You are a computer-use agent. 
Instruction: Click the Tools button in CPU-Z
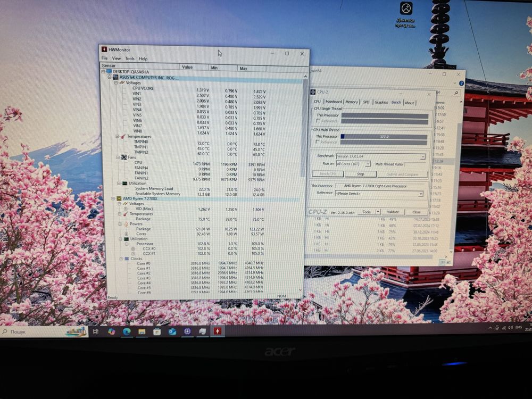pos(367,212)
